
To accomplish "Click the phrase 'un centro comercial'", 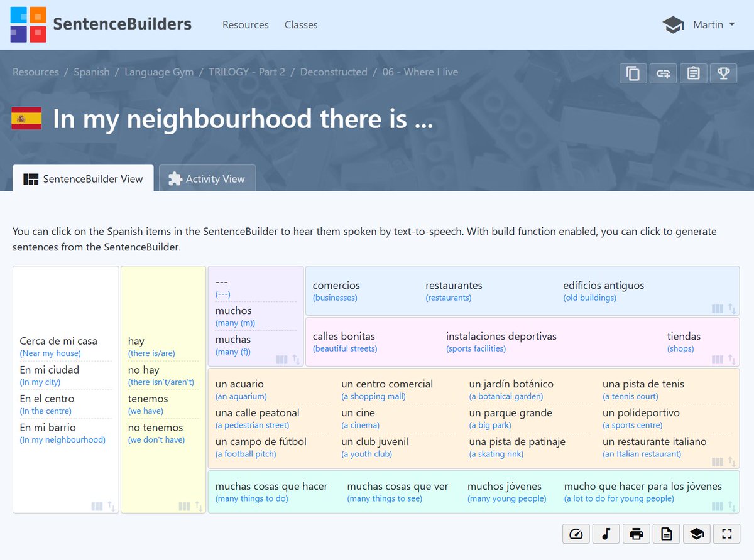I will (387, 384).
